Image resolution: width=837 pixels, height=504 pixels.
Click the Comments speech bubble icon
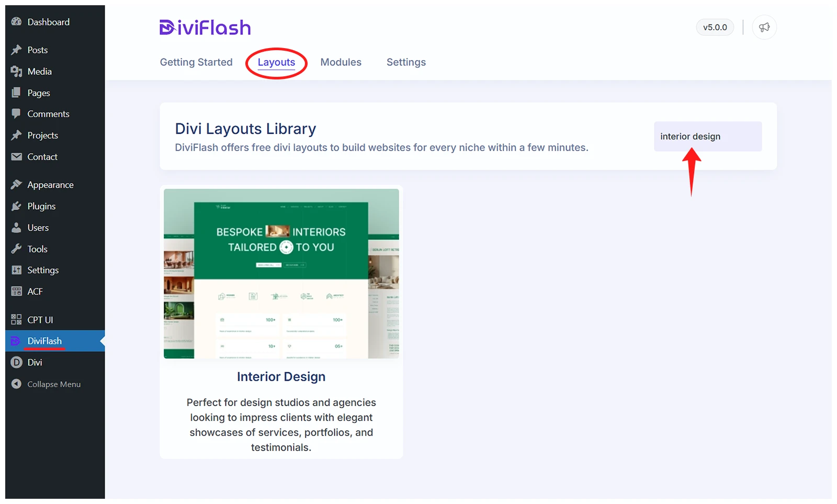coord(17,114)
